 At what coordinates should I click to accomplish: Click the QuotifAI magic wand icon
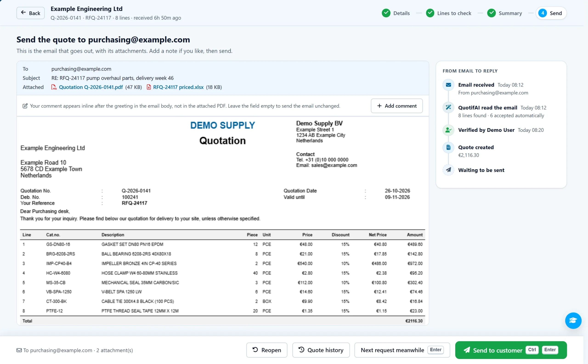coord(448,107)
